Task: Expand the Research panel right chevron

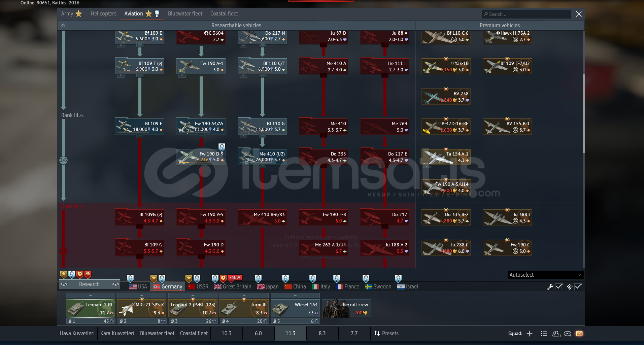Action: (115, 284)
